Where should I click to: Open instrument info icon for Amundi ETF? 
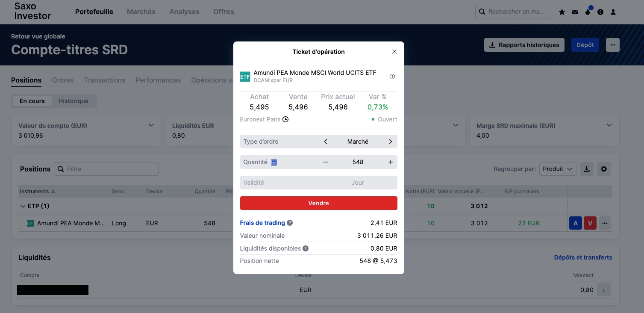click(392, 77)
